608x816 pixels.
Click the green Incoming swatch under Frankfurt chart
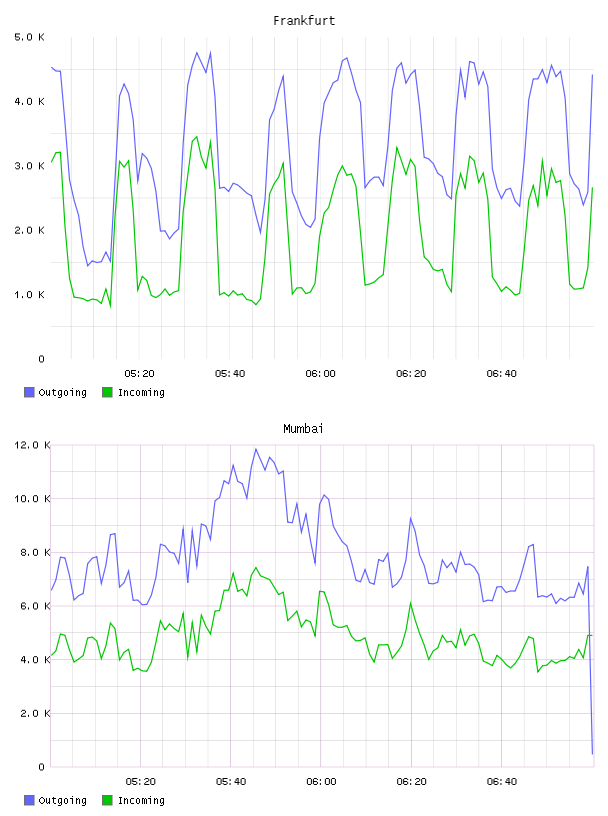point(107,392)
